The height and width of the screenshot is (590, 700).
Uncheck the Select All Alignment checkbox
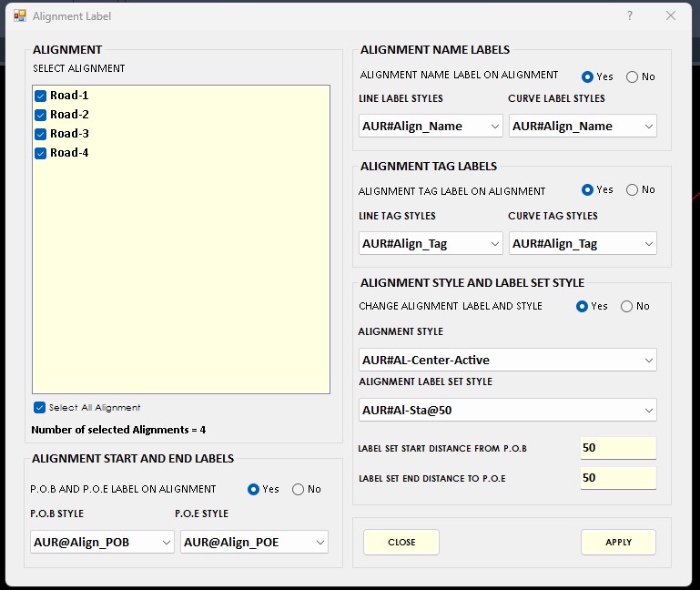pyautogui.click(x=39, y=408)
